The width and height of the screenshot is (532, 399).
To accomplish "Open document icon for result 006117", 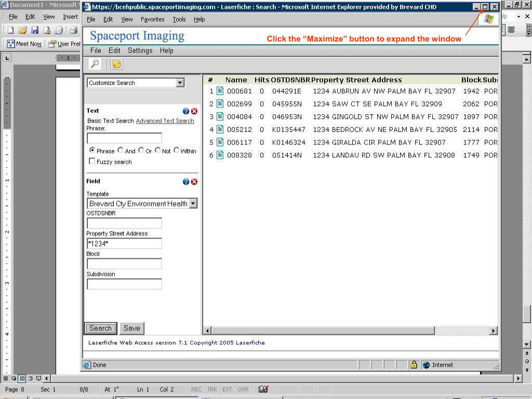I will 220,142.
